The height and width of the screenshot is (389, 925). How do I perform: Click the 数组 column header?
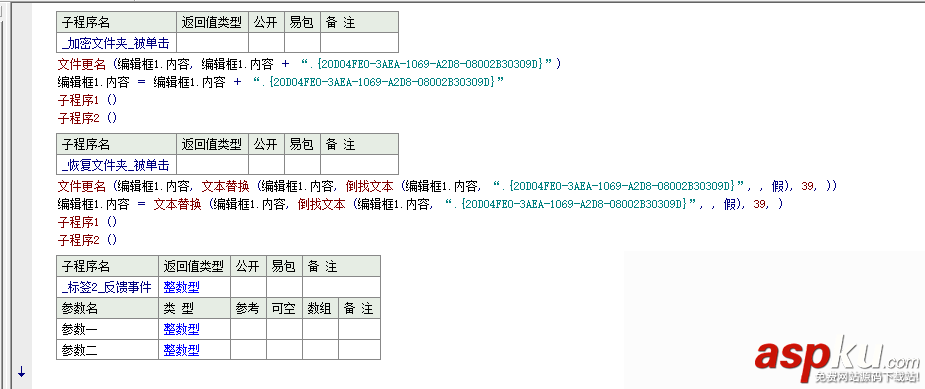pos(320,308)
